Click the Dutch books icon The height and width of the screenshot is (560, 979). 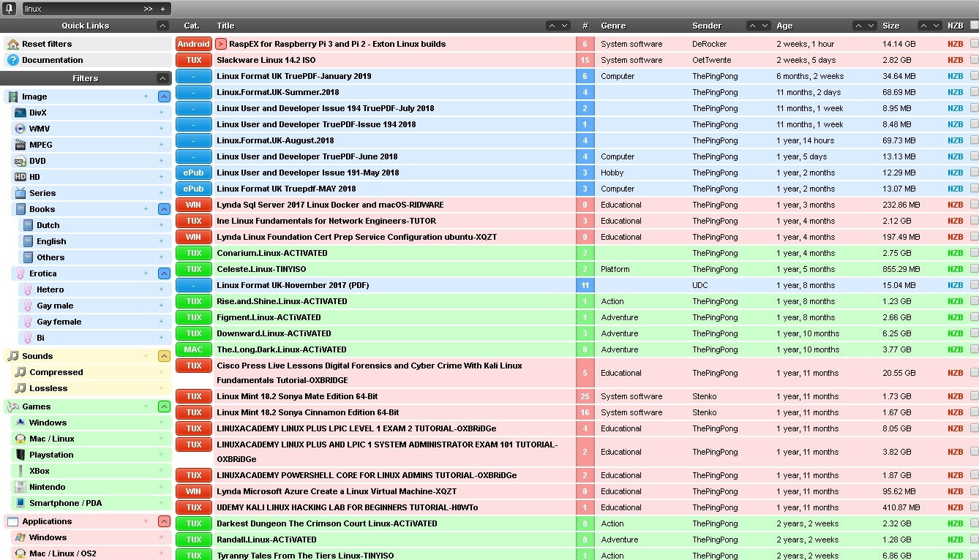[28, 225]
